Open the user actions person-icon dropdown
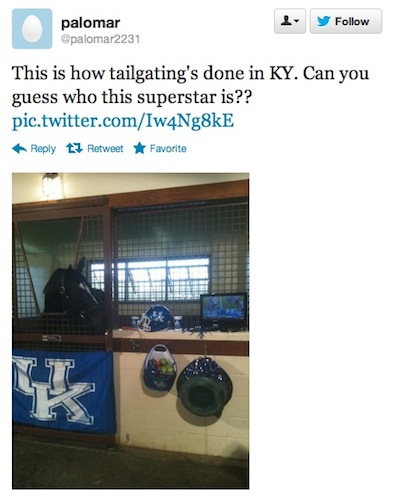The height and width of the screenshot is (499, 395). (290, 21)
